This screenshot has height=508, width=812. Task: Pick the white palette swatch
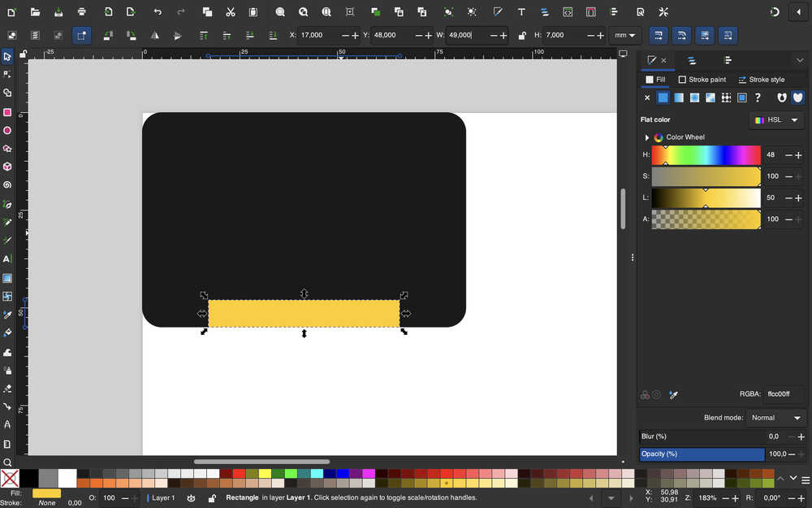tap(67, 478)
